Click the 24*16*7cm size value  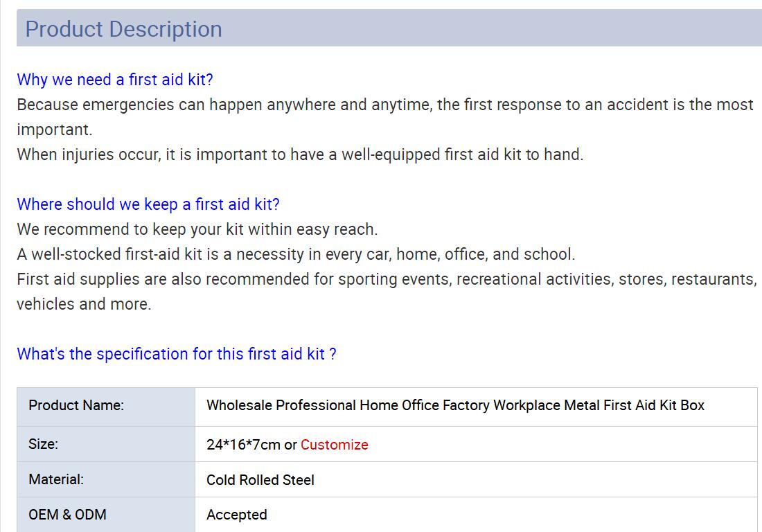click(243, 445)
